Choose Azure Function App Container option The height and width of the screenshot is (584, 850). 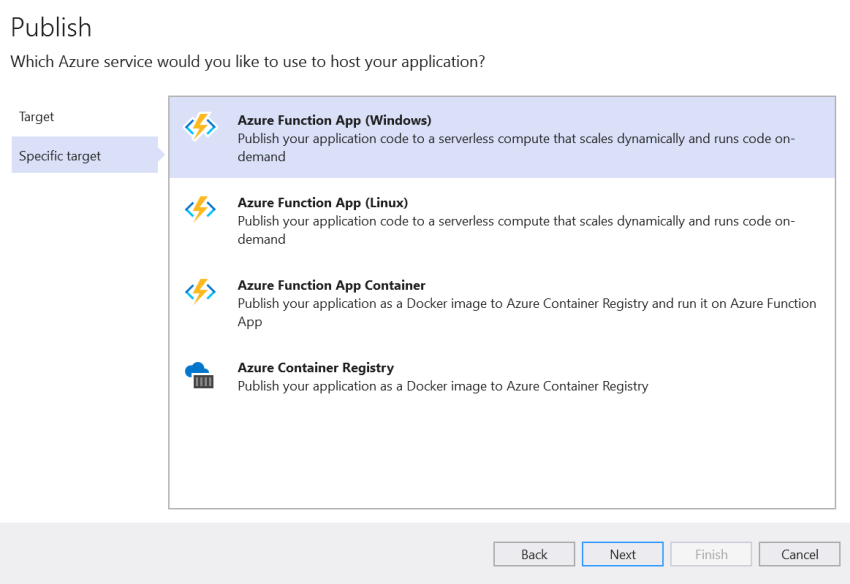pos(331,285)
